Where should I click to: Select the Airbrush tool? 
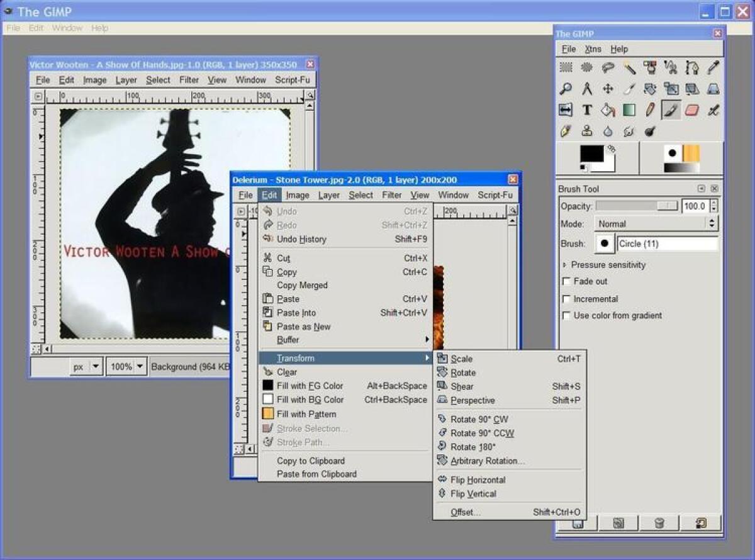click(713, 110)
